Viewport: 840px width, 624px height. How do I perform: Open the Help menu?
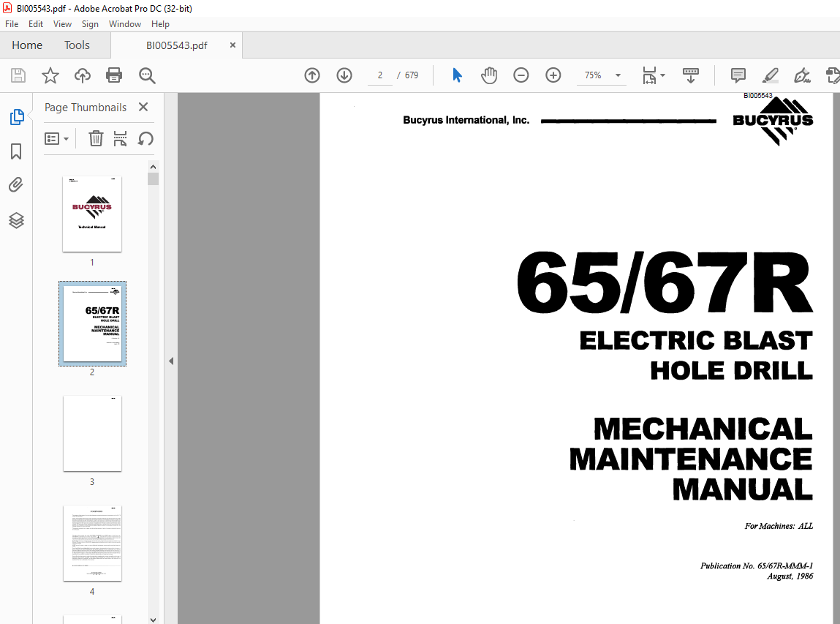(x=160, y=24)
